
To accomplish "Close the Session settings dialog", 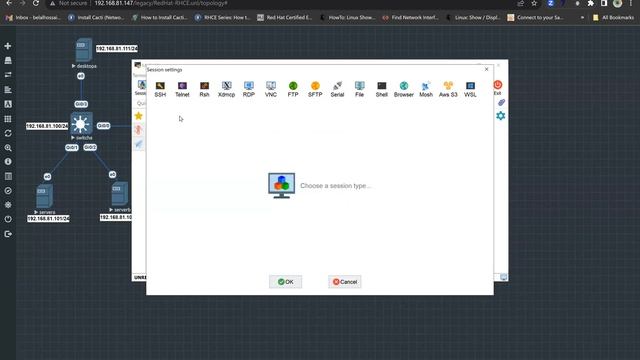I will [486, 69].
